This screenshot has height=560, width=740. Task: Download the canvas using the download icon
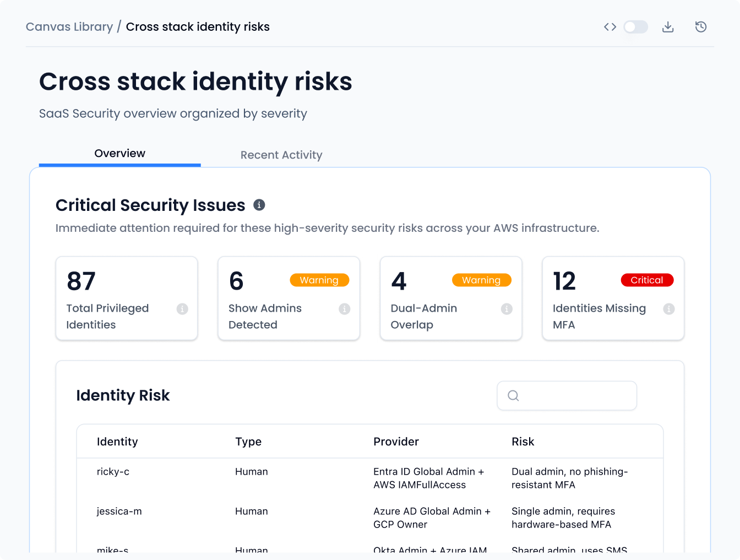668,26
